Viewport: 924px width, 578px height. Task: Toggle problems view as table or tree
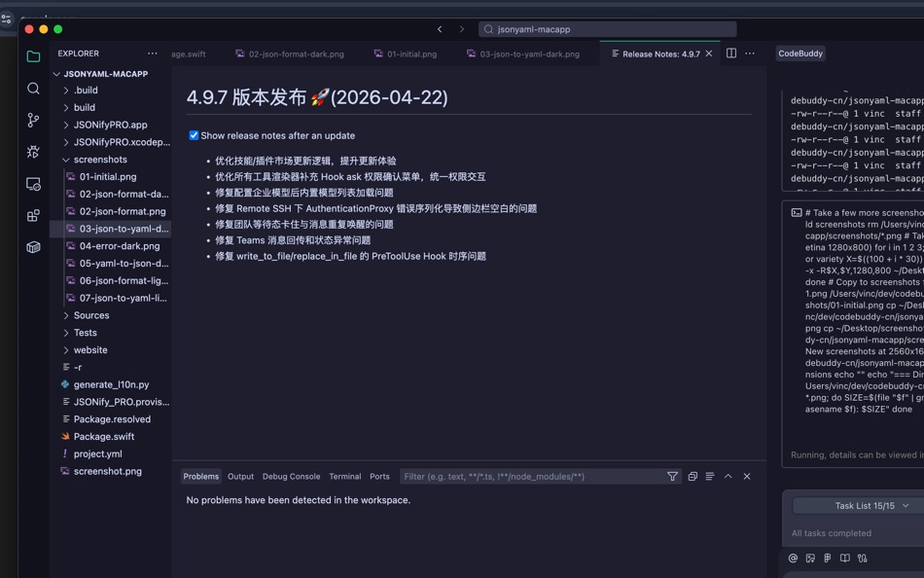tap(710, 477)
